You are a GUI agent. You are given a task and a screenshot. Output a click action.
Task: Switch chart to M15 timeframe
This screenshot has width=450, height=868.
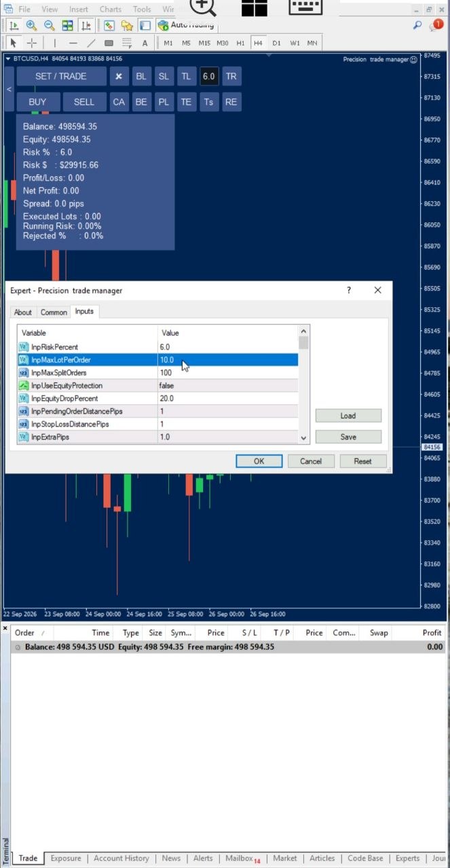(204, 43)
